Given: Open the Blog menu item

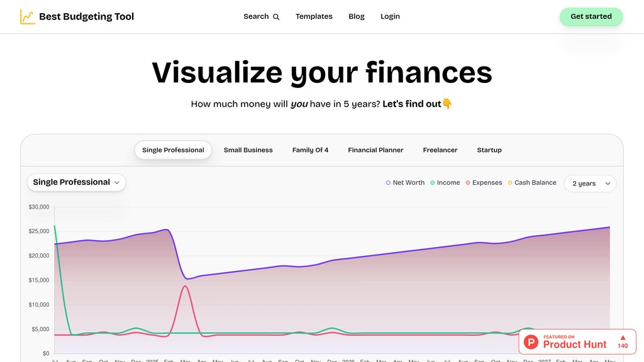Looking at the screenshot, I should coord(357,16).
